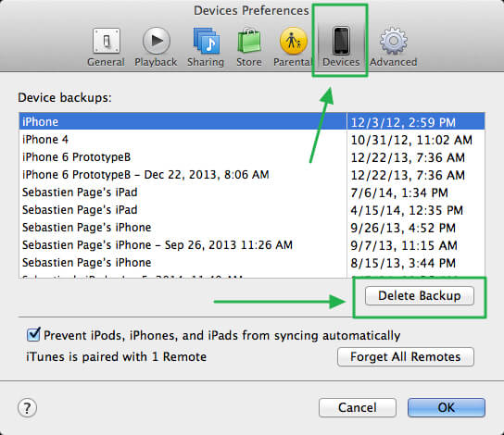This screenshot has height=435, width=504.
Task: Select Sebastien Page's iPad backup dated 4/15/14
Action: click(x=252, y=210)
